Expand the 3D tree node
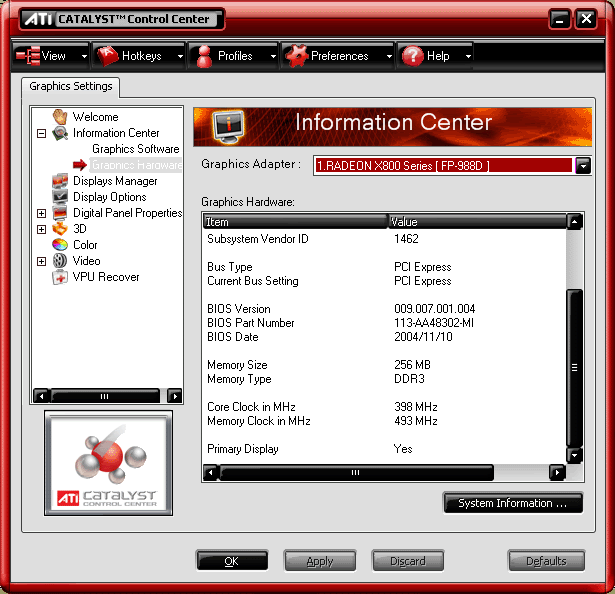The image size is (615, 594). coord(41,229)
